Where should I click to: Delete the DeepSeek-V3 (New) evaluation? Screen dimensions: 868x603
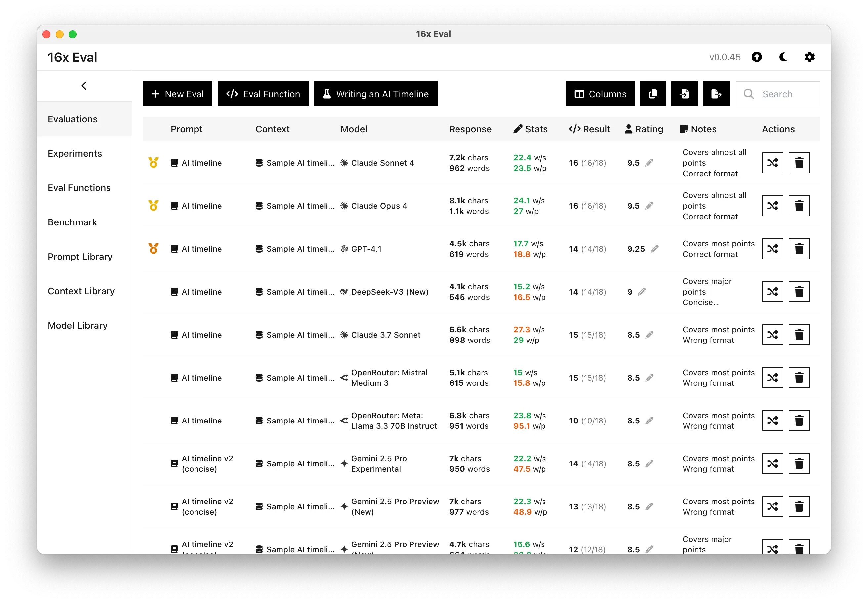pos(799,292)
